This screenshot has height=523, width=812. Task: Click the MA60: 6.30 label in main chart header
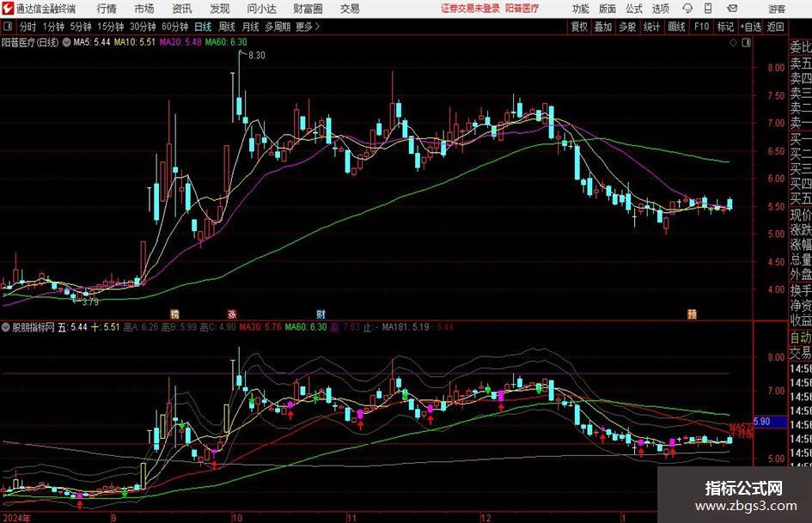(226, 42)
